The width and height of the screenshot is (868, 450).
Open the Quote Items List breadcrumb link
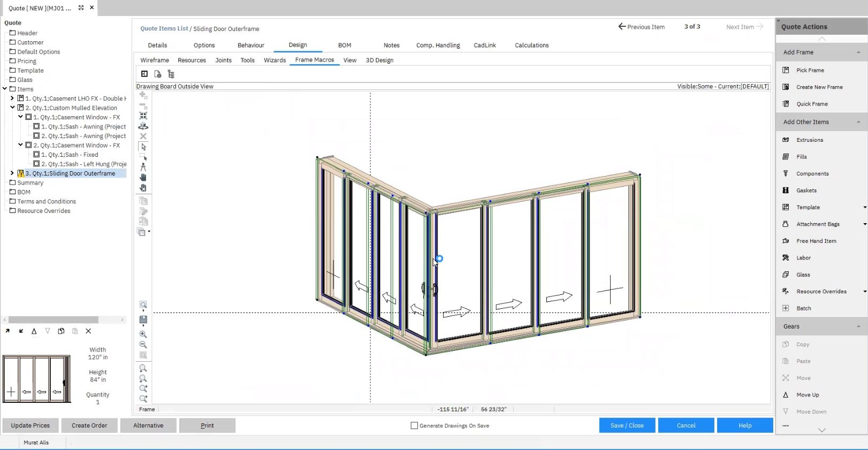pyautogui.click(x=164, y=28)
